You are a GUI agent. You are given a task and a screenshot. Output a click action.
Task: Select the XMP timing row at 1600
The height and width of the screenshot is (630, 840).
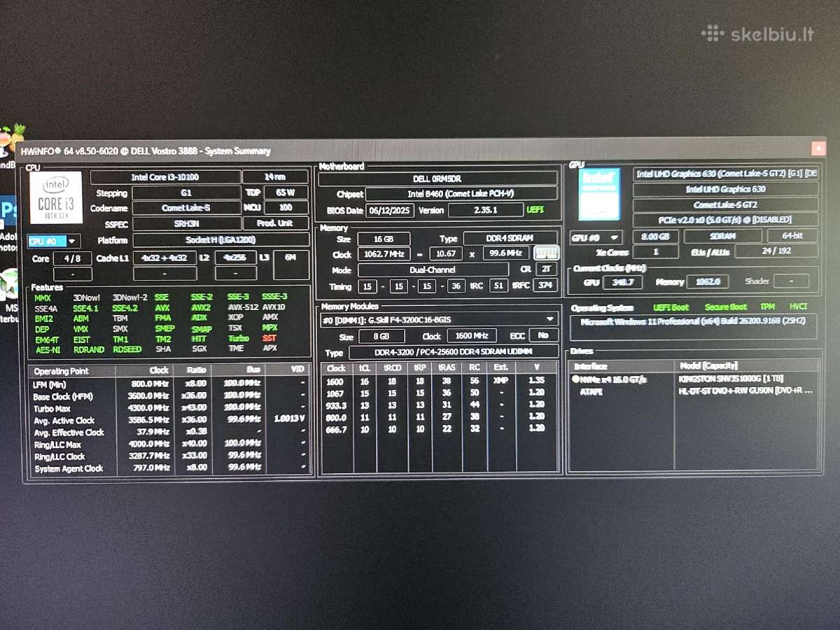pyautogui.click(x=439, y=381)
